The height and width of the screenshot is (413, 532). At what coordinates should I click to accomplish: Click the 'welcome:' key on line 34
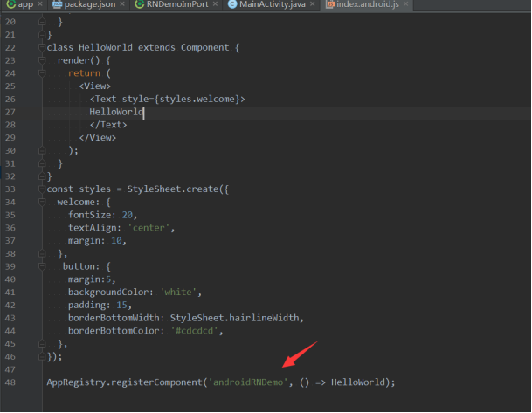click(x=79, y=202)
